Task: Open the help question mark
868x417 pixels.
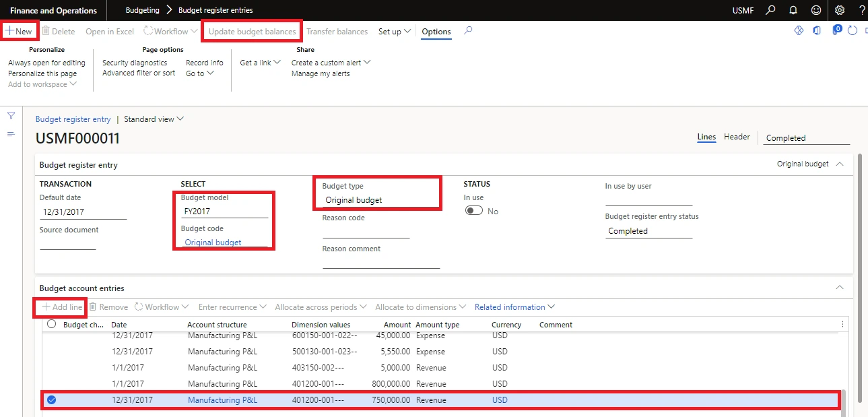Action: coord(862,10)
